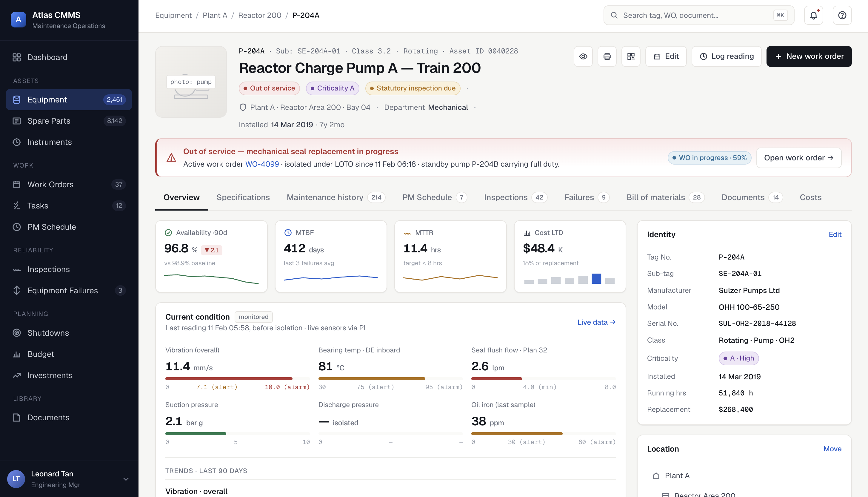The image size is (868, 497).
Task: Click the notifications bell icon
Action: tap(813, 15)
